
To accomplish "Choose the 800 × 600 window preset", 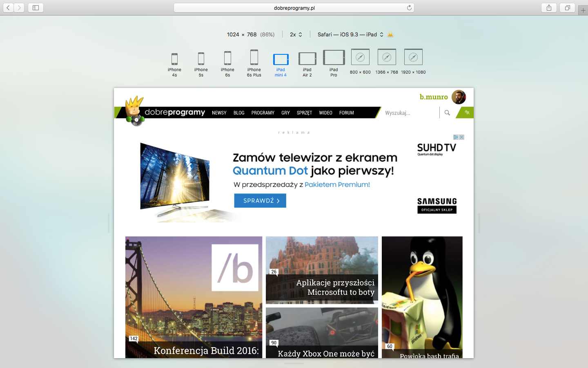I will 360,62.
